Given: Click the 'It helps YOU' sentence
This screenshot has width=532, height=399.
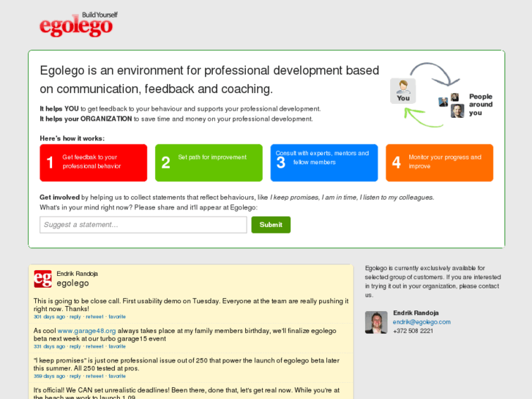Looking at the screenshot, I should click(x=180, y=109).
